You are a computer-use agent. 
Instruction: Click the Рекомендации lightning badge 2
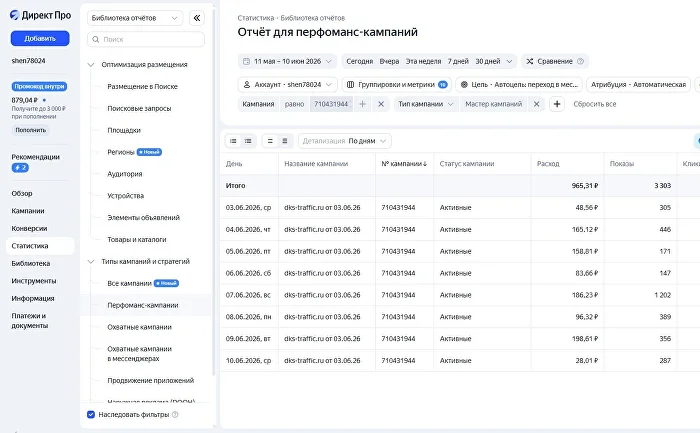pyautogui.click(x=20, y=168)
